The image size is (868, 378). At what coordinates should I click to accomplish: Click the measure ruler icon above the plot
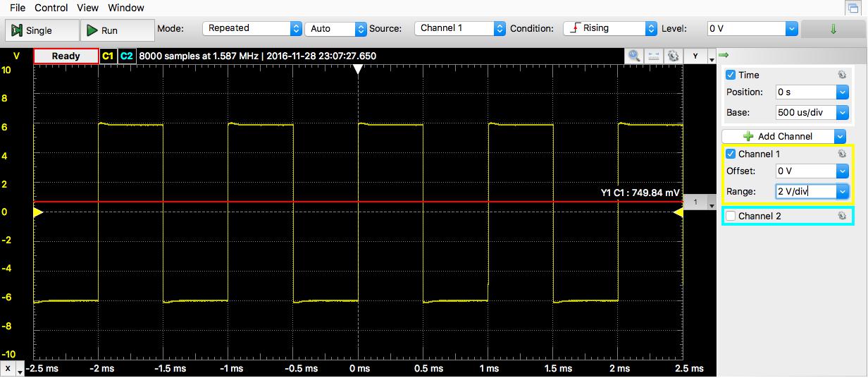[x=654, y=56]
